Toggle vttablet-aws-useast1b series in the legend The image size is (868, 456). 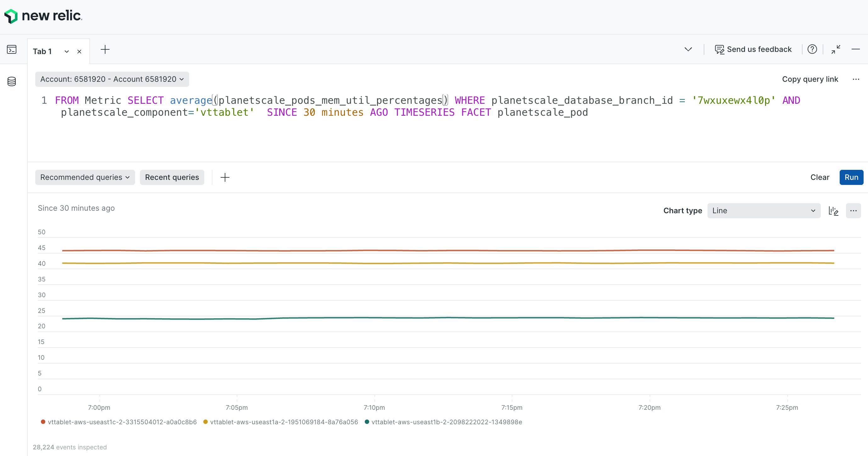pos(447,422)
